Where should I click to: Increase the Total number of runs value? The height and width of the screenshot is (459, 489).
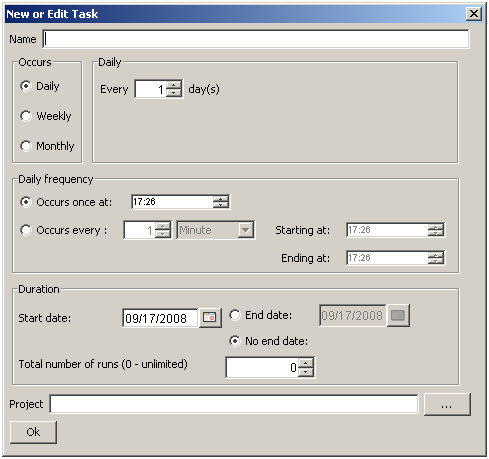point(306,363)
